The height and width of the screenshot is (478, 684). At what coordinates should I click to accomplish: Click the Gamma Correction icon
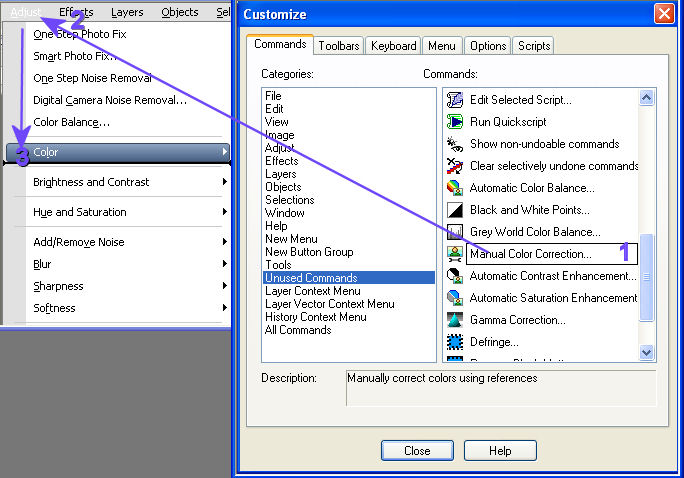point(455,320)
